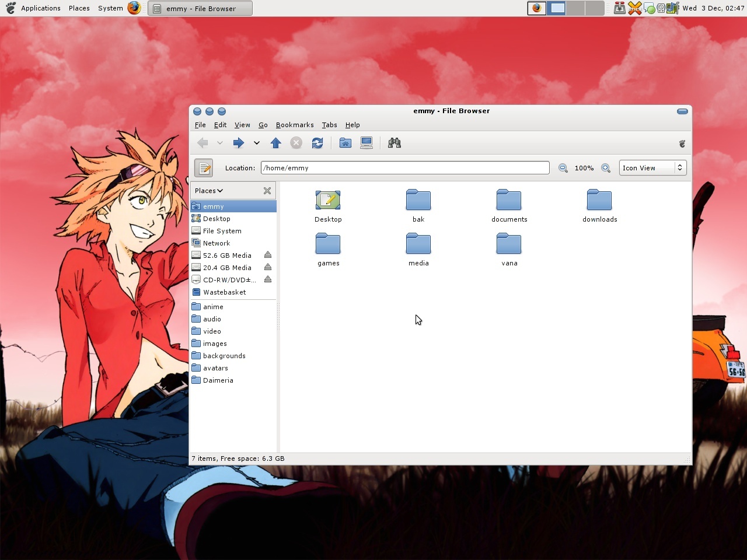This screenshot has width=747, height=560.
Task: Reload the current folder
Action: (317, 143)
